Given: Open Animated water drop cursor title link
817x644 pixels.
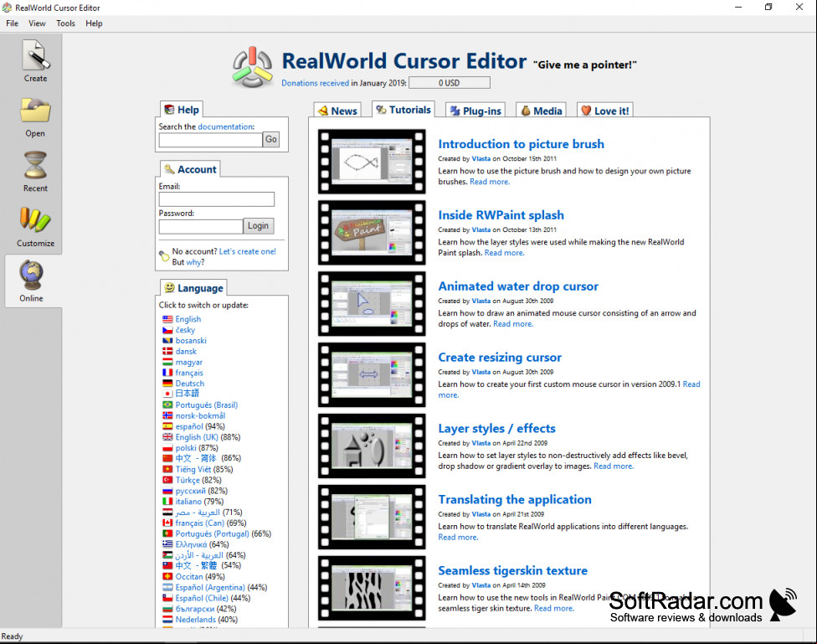Looking at the screenshot, I should 518,286.
